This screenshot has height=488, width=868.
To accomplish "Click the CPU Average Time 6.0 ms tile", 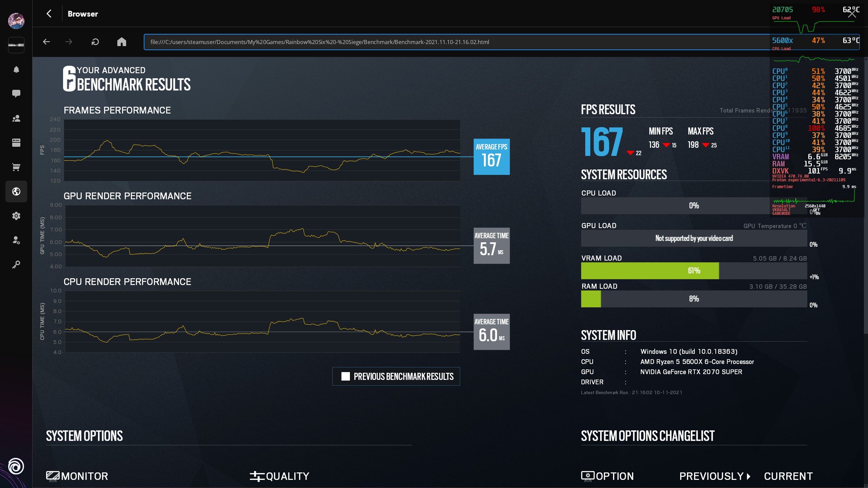I will [x=492, y=332].
